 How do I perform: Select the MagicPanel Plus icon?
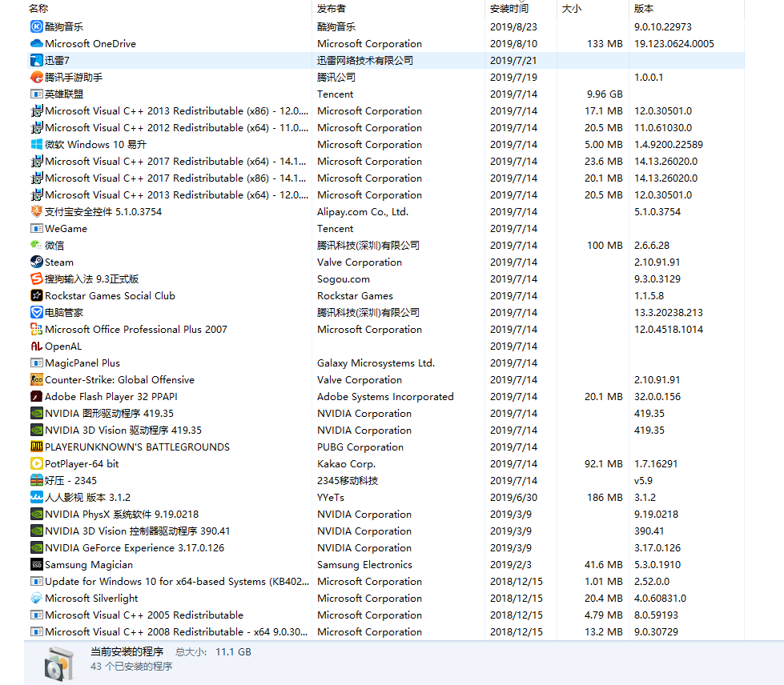[37, 363]
